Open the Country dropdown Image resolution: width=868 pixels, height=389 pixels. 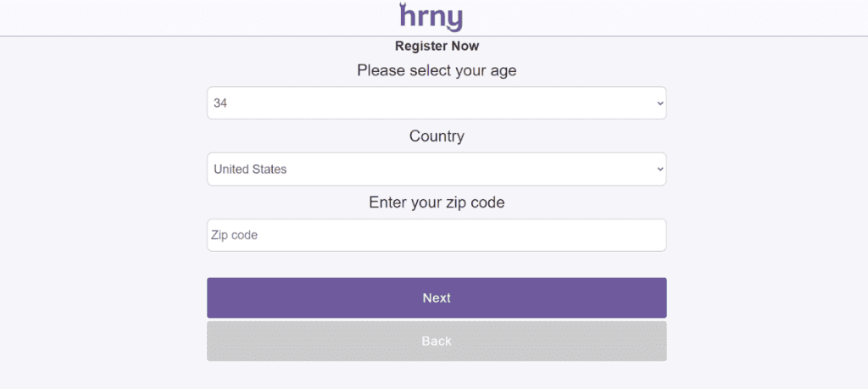click(437, 169)
